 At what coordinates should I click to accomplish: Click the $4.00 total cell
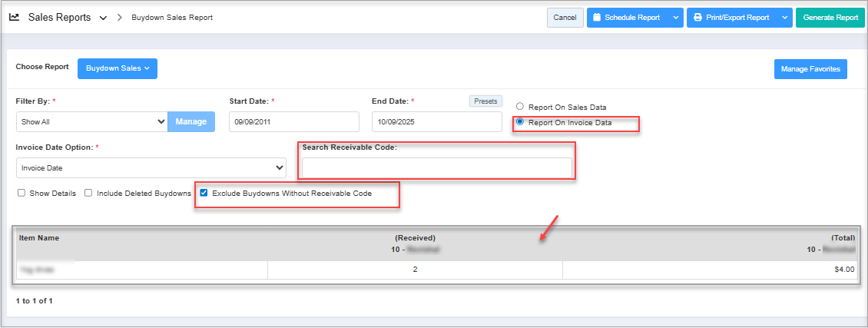[711, 270]
